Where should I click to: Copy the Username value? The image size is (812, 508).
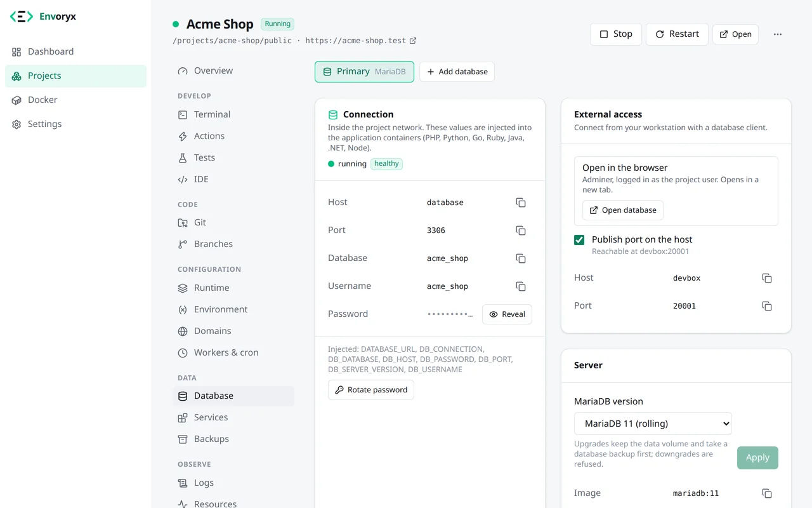(521, 286)
